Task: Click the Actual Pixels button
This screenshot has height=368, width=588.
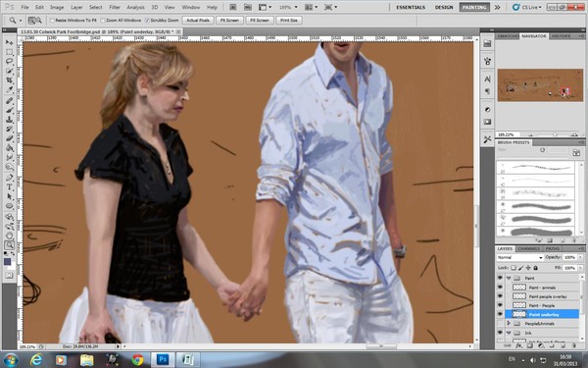Action: tap(198, 21)
